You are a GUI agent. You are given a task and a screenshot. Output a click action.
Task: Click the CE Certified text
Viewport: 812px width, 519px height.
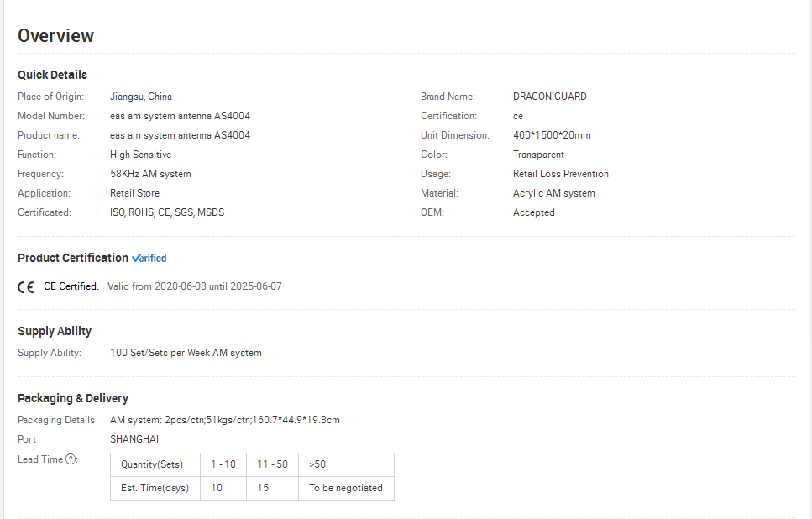tap(71, 286)
